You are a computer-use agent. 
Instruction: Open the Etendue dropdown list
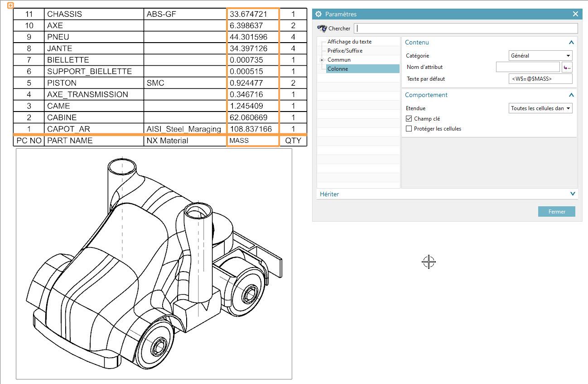pos(540,108)
